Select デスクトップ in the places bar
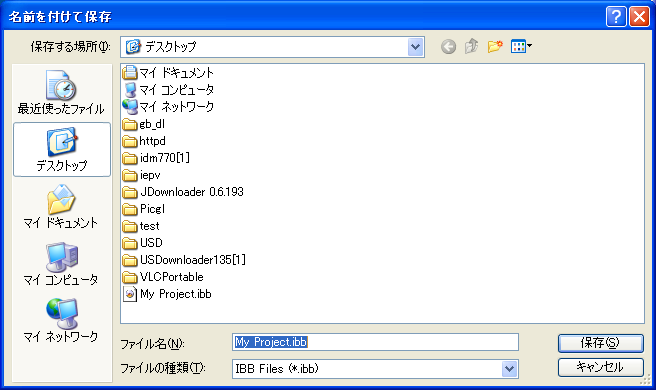 tap(62, 149)
